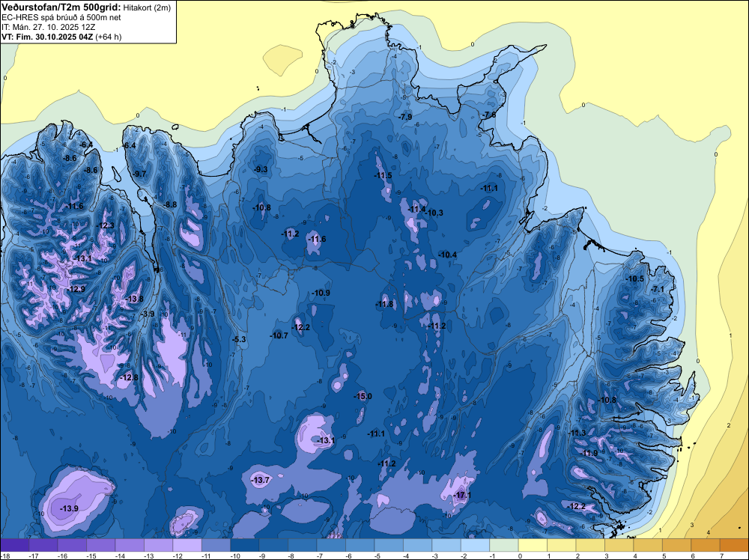Click the -12.9 temperature label
The width and height of the screenshot is (749, 560).
click(76, 289)
